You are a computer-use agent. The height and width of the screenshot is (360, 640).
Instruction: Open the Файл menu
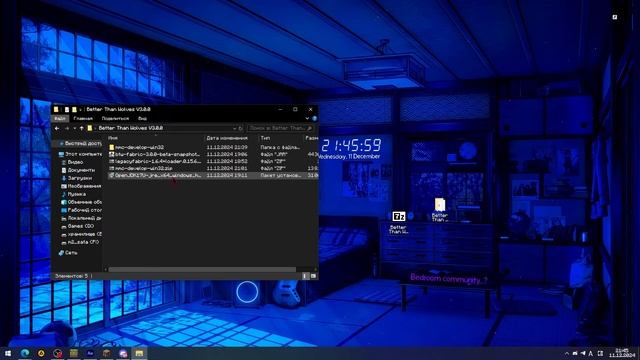click(x=60, y=118)
